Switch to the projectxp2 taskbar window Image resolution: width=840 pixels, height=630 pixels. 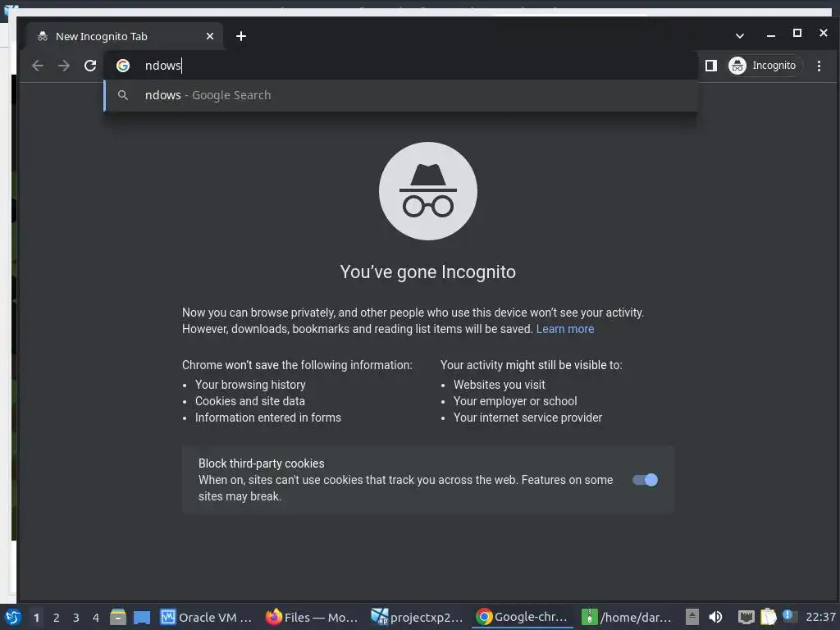pyautogui.click(x=418, y=617)
